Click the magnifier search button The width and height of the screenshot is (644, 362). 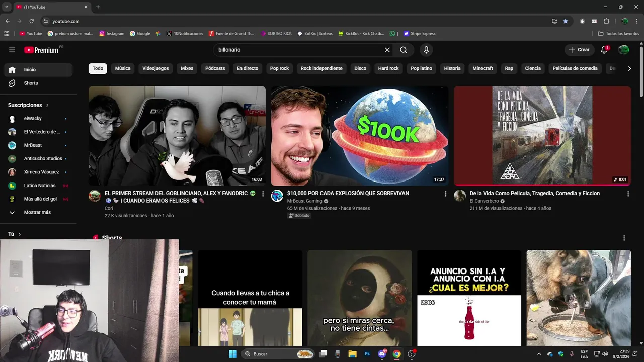pyautogui.click(x=404, y=50)
